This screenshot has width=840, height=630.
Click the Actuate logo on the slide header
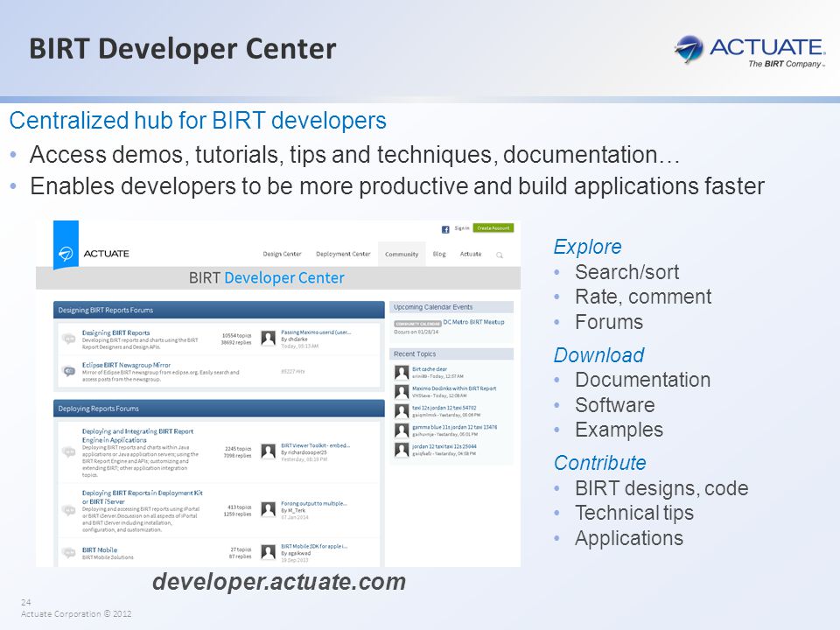[750, 51]
